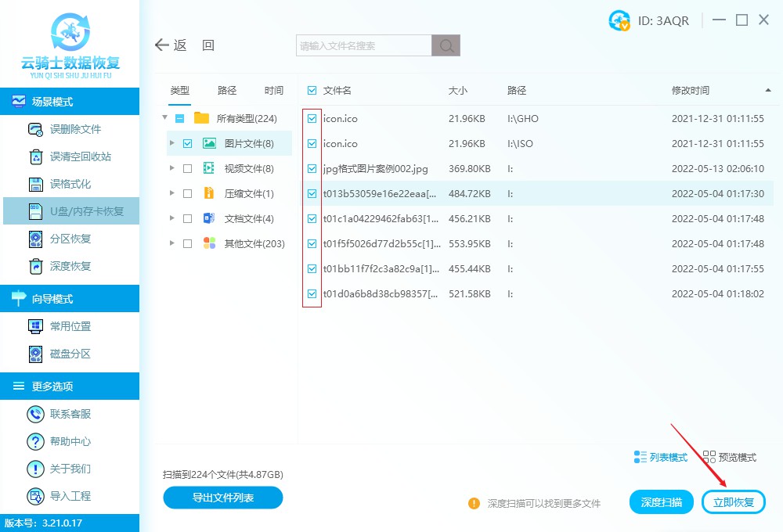Expand the 所有类型 tree node
The image size is (783, 532).
[x=164, y=118]
